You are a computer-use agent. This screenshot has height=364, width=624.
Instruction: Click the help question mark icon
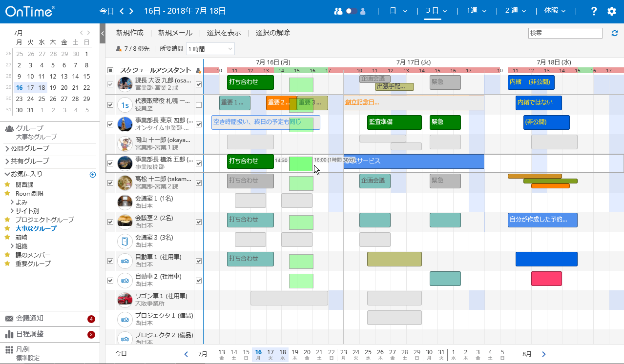pos(594,11)
